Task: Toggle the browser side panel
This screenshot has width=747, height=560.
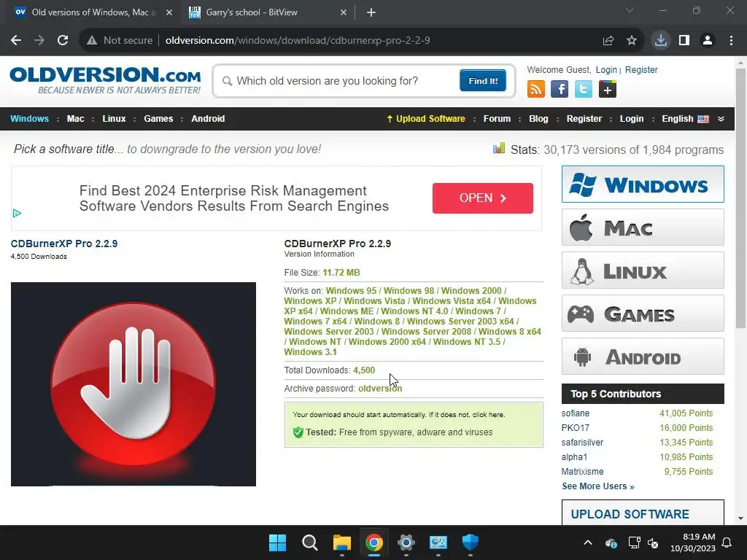Action: [684, 41]
